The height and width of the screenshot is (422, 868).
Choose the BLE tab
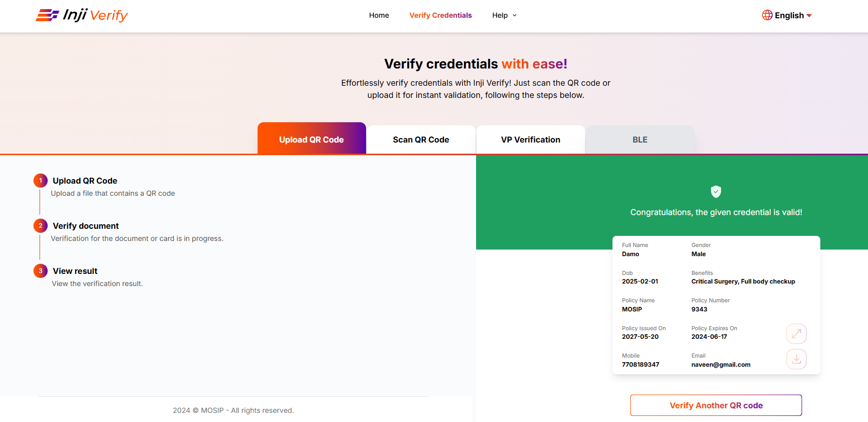[x=640, y=139]
